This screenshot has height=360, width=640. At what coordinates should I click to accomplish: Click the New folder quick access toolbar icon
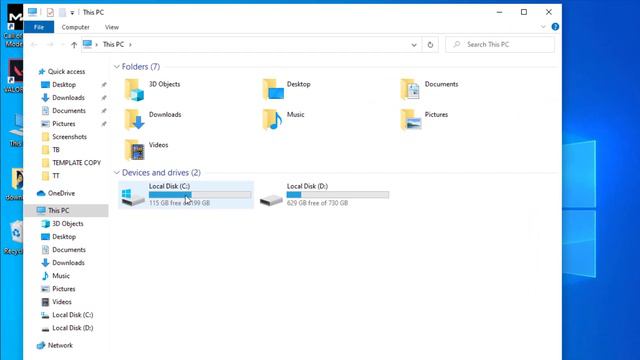(x=62, y=13)
